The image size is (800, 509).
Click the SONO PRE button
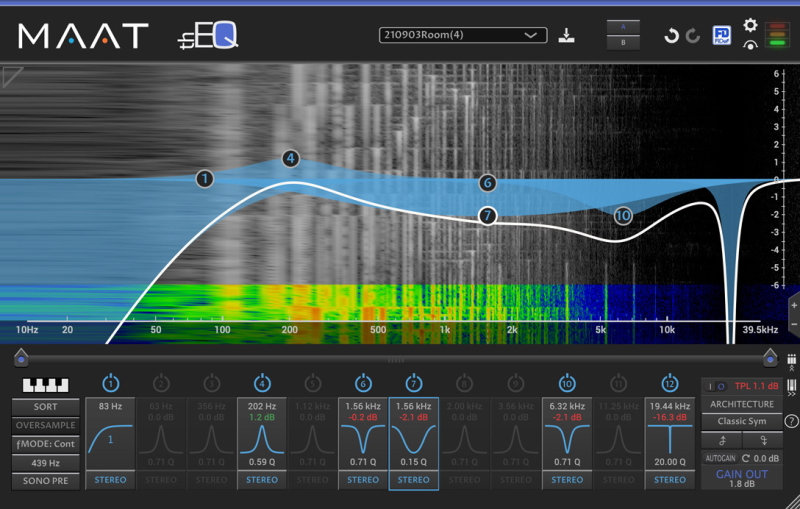coord(45,481)
